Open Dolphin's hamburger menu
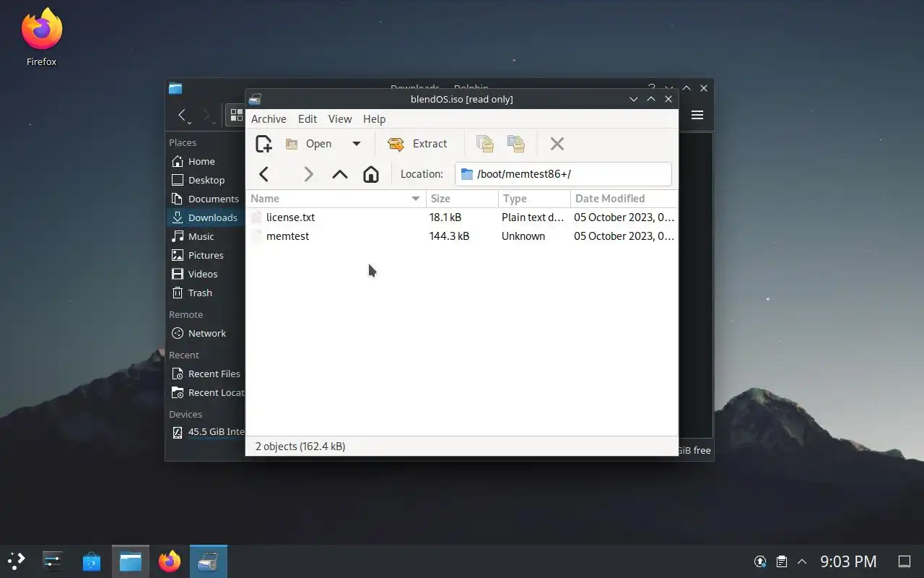 pyautogui.click(x=697, y=115)
